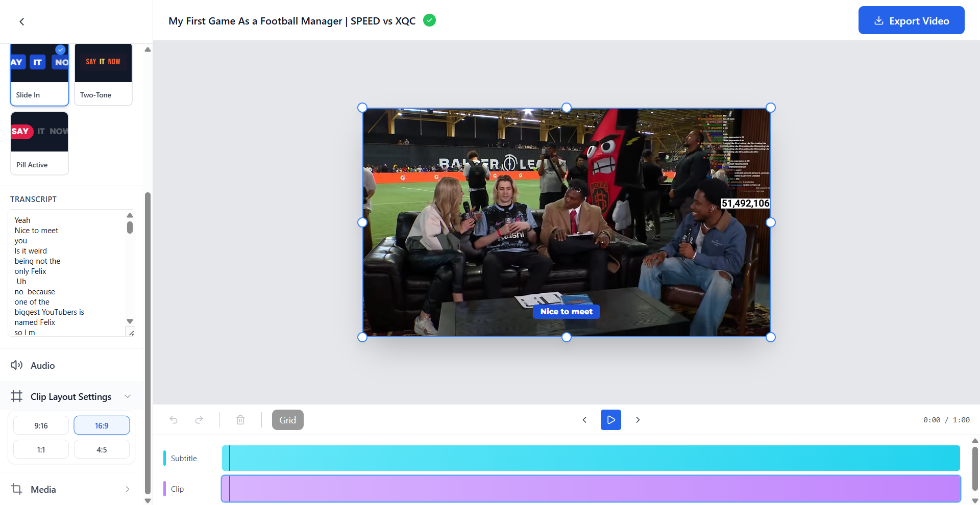Choose the 4:5 aspect ratio
This screenshot has width=980, height=505.
[x=102, y=449]
